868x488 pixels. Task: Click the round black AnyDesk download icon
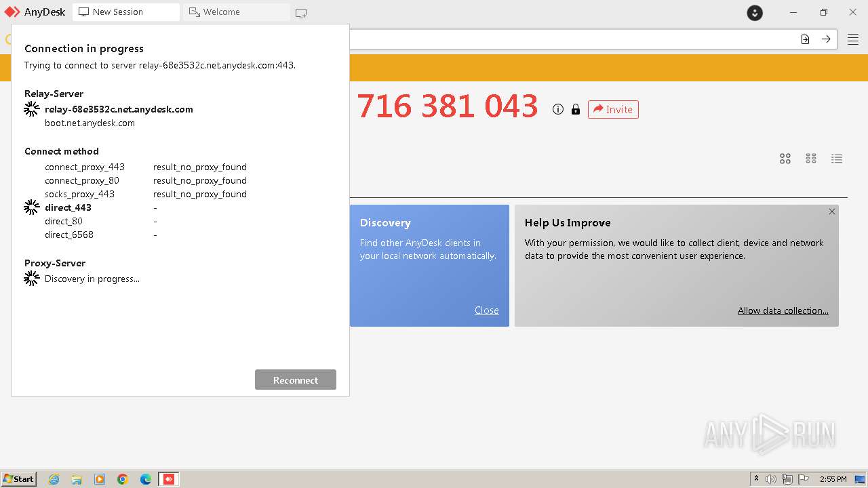pyautogui.click(x=755, y=12)
